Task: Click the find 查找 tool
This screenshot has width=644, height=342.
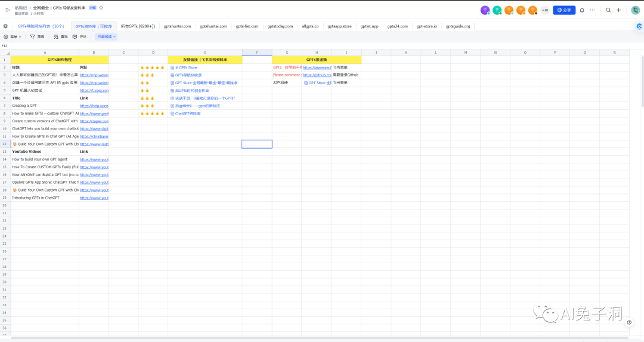Action: coord(60,36)
